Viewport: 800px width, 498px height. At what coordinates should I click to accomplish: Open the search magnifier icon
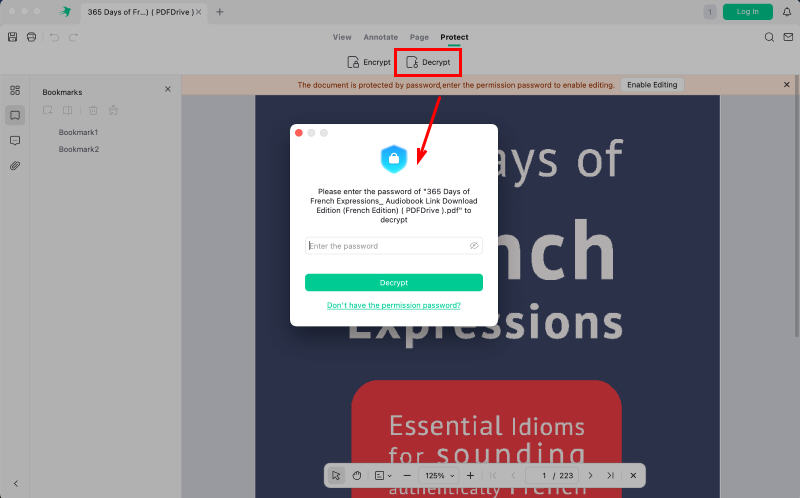(x=769, y=37)
